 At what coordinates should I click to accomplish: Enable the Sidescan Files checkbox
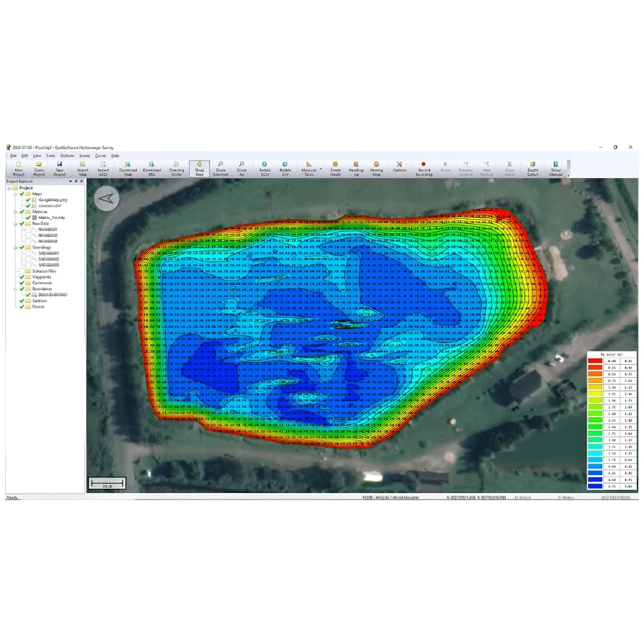pyautogui.click(x=22, y=271)
